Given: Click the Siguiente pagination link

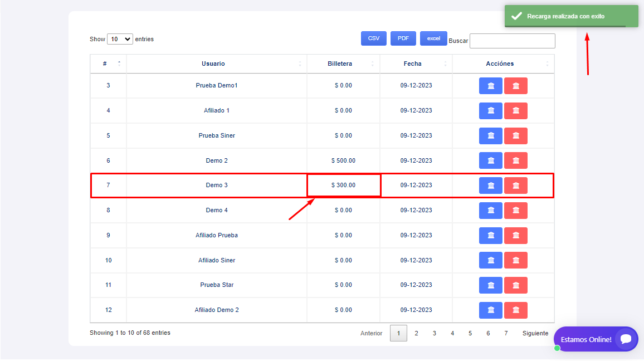Looking at the screenshot, I should (x=535, y=333).
